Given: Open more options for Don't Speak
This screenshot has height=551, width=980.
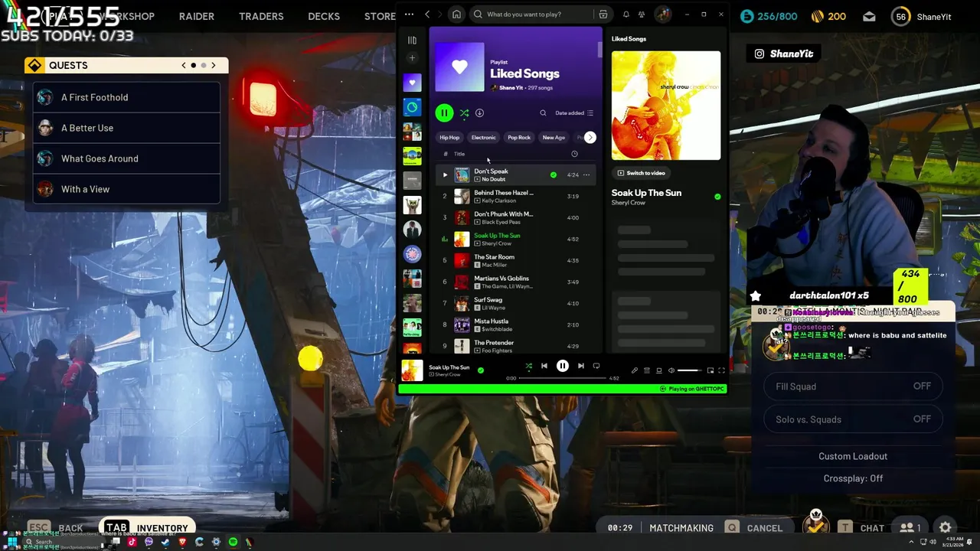Looking at the screenshot, I should 587,174.
